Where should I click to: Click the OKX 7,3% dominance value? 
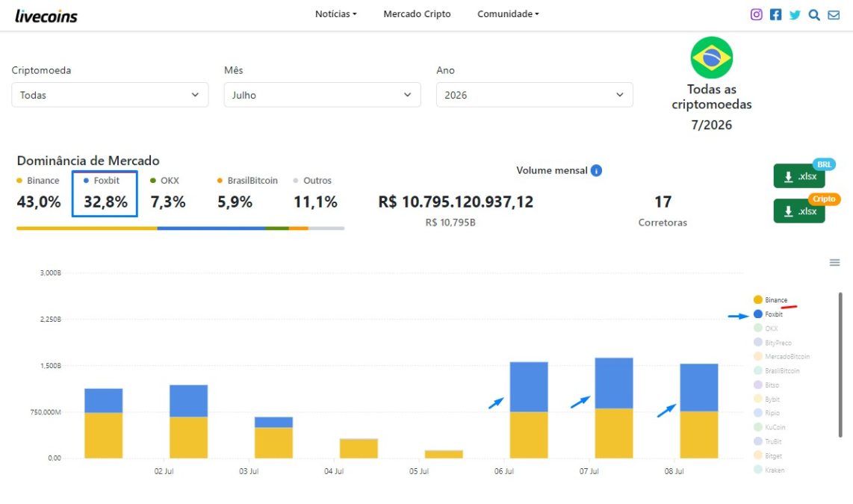pyautogui.click(x=168, y=202)
